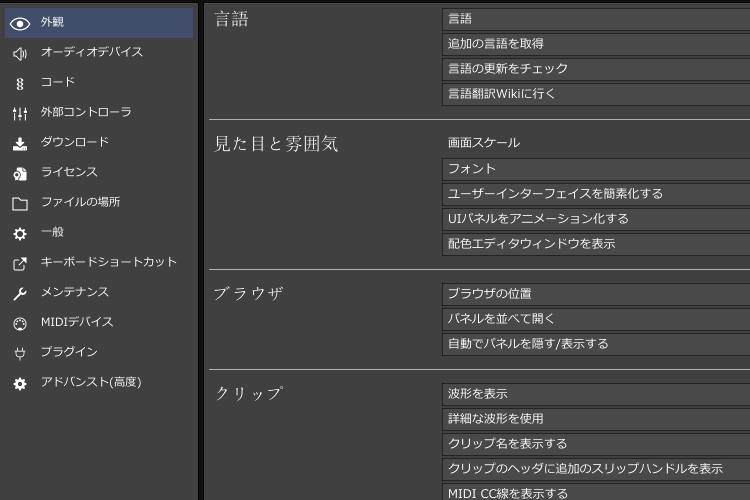Open the フォント setting dropdown
This screenshot has width=750, height=500.
(595, 169)
